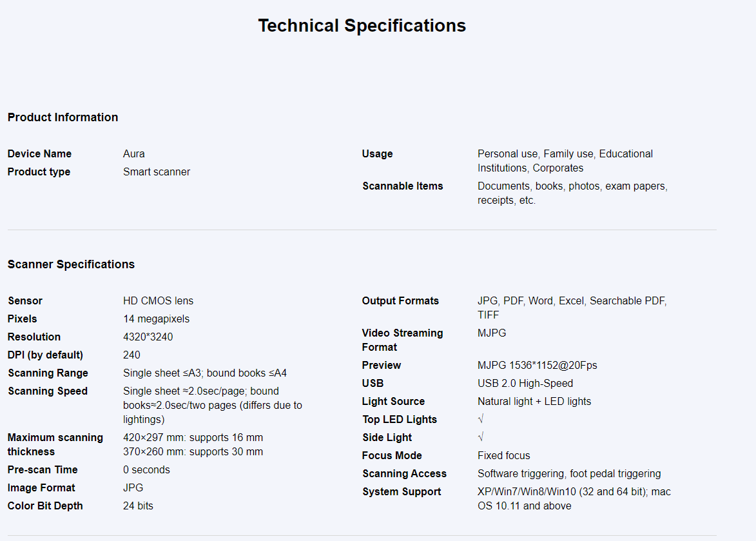
Task: Select the HD CMOS lens sensor value
Action: tap(158, 301)
